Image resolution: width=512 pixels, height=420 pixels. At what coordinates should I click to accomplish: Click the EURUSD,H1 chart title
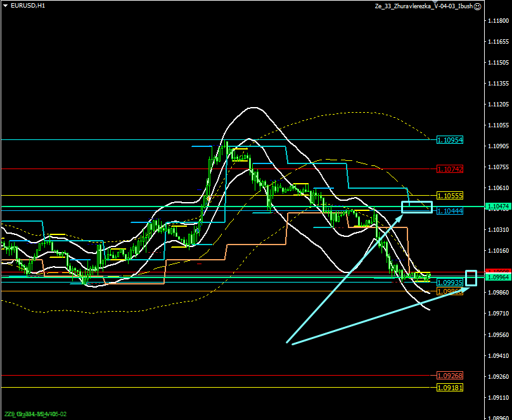[x=28, y=6]
